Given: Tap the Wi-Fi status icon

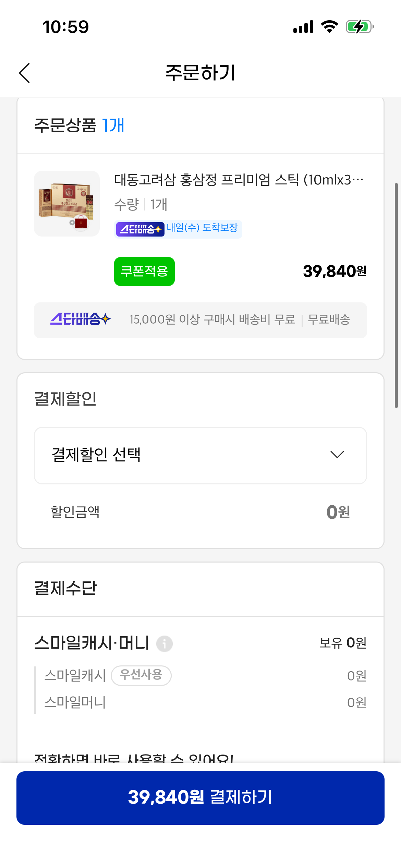Looking at the screenshot, I should click(x=329, y=27).
